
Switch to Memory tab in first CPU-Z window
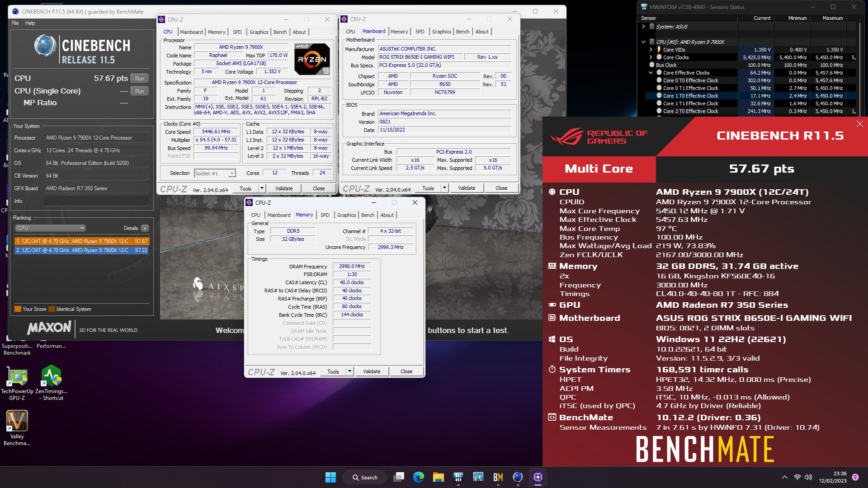click(217, 32)
